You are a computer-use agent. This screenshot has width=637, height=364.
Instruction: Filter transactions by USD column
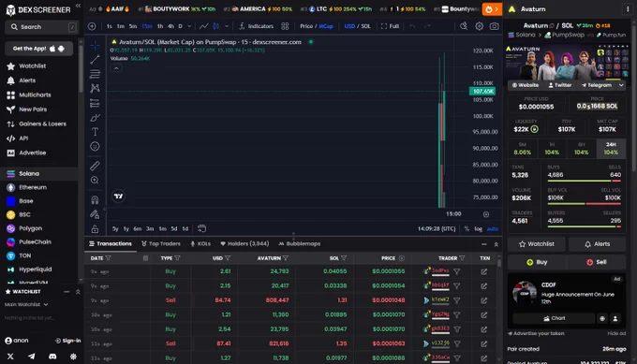click(228, 258)
